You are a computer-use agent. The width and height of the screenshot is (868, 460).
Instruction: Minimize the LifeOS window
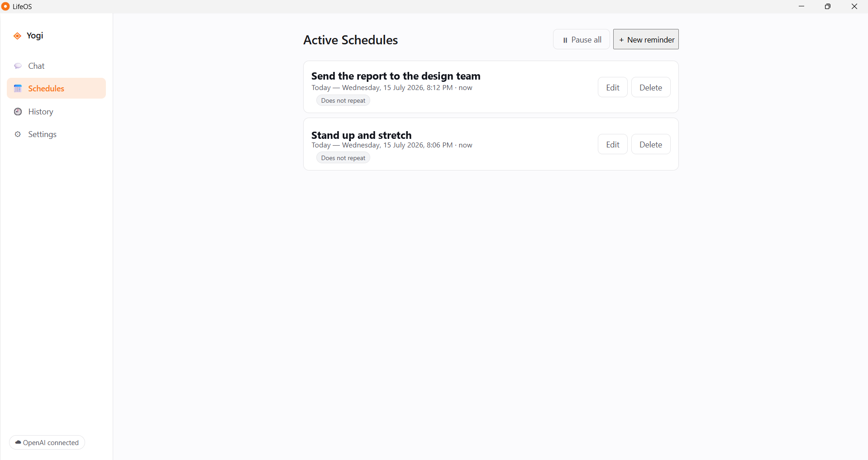point(801,6)
